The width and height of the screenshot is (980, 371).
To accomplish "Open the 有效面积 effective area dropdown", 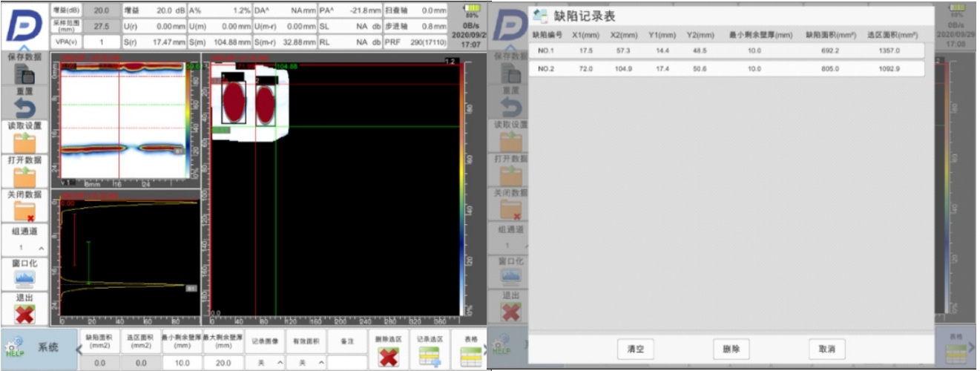I will 306,362.
